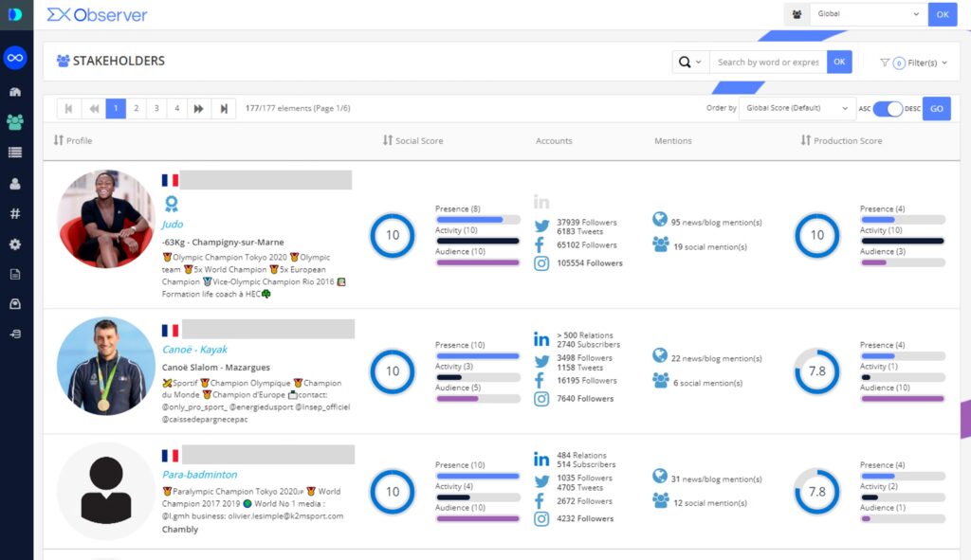Image resolution: width=971 pixels, height=560 pixels.
Task: Expand the Filter(s) panel
Action: tap(913, 63)
